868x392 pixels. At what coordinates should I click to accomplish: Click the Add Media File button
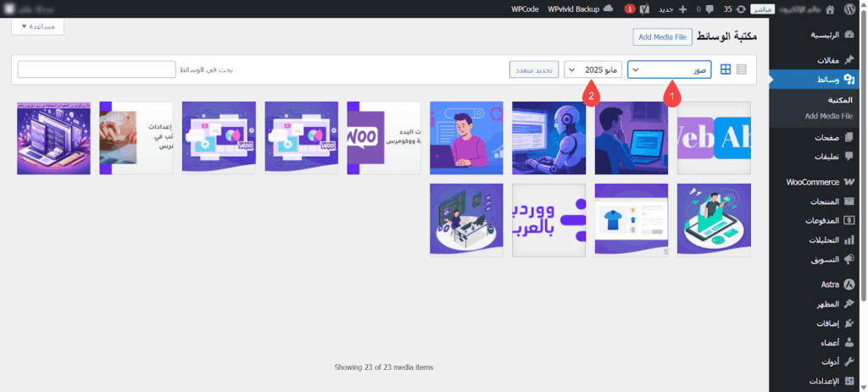click(663, 36)
